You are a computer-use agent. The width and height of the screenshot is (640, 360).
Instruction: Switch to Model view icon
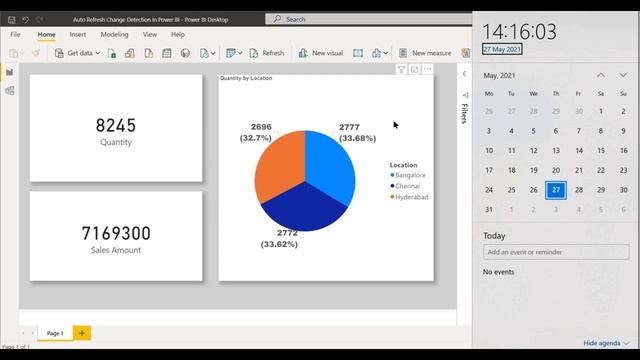click(9, 91)
